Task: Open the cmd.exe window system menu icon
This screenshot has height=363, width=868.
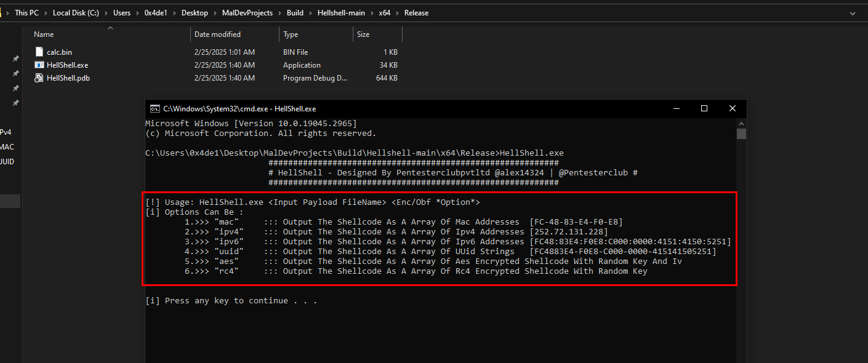Action: (x=155, y=108)
